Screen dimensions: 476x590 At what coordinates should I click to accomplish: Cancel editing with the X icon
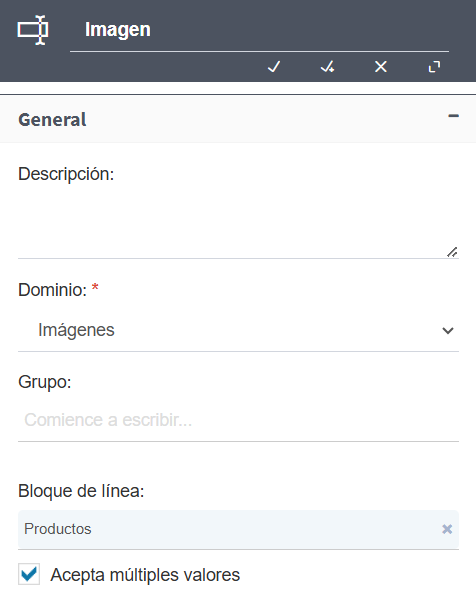tap(381, 67)
